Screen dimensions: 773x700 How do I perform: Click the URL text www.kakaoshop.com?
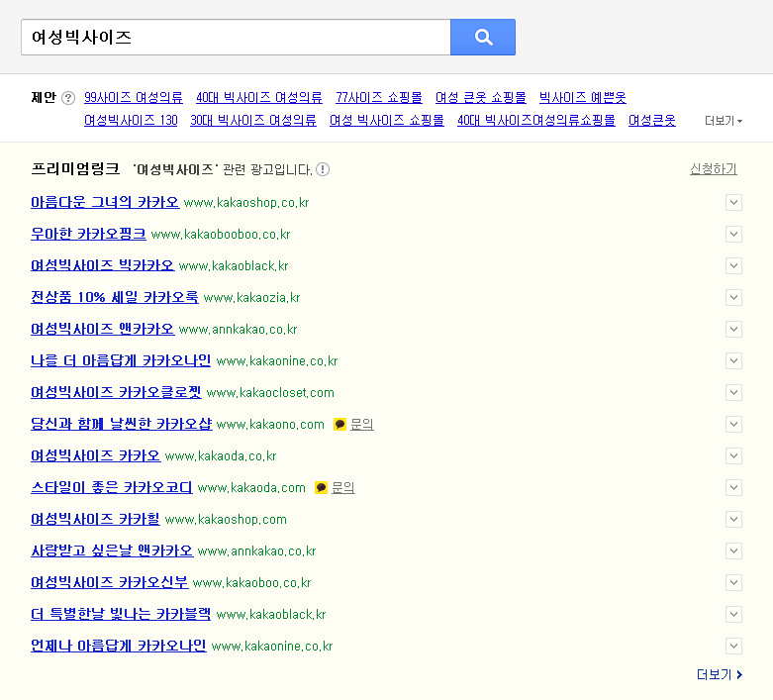click(x=226, y=520)
